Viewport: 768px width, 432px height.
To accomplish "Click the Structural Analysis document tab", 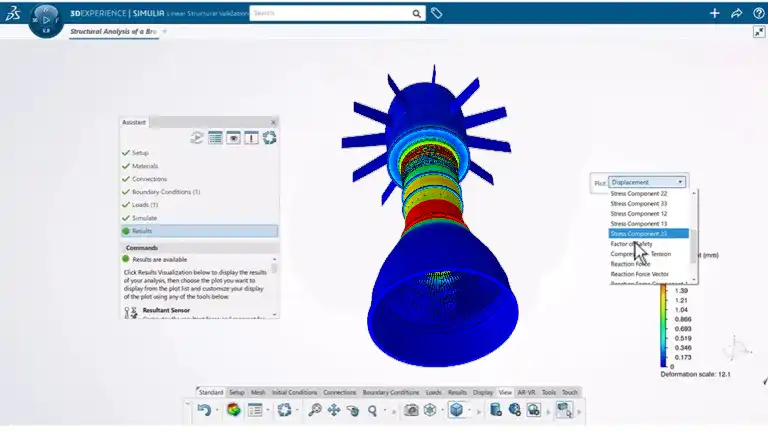I will click(113, 31).
